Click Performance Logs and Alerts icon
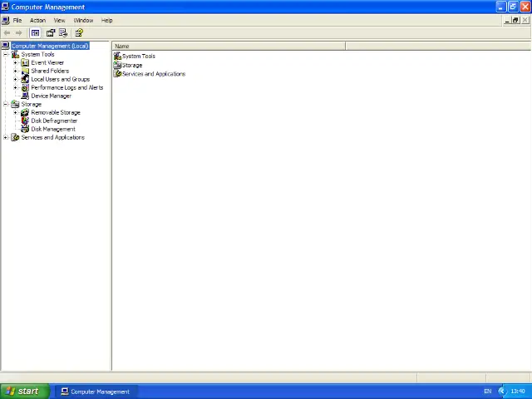Viewport: 532px width, 399px height. (25, 87)
